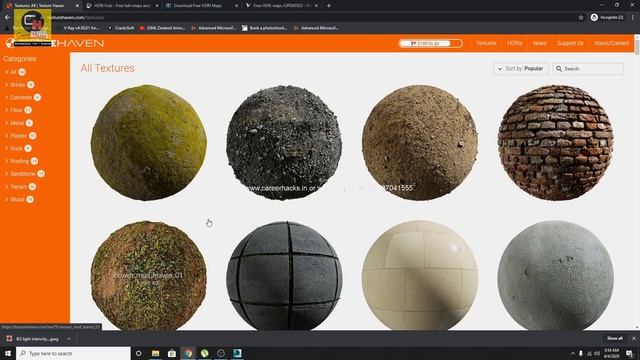Open the dark gravel texture sphere

click(x=284, y=142)
